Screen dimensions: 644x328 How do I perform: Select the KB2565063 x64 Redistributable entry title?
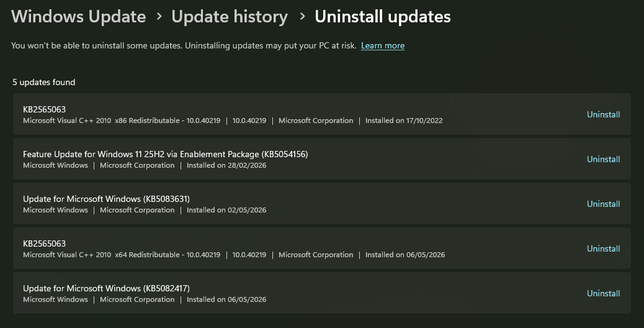44,244
